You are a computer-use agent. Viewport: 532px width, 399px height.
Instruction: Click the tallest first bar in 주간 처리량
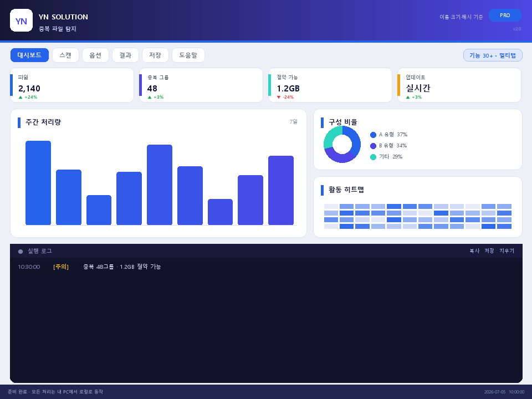pos(38,183)
